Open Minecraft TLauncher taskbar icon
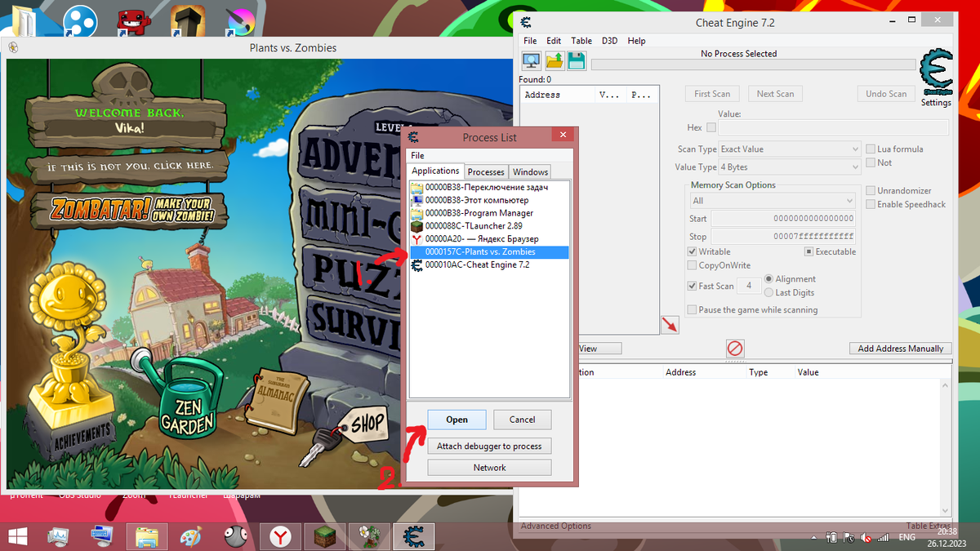Image resolution: width=980 pixels, height=551 pixels. (325, 536)
